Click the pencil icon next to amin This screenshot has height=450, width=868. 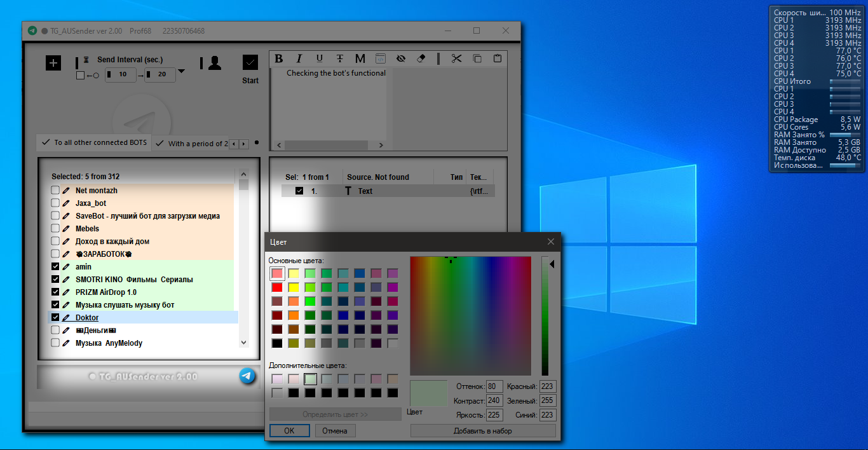coord(66,267)
